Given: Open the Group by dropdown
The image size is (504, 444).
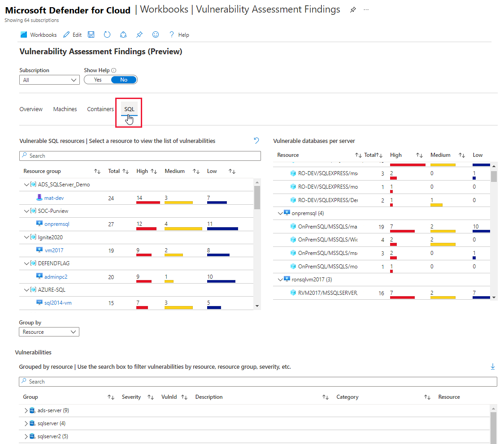Looking at the screenshot, I should pyautogui.click(x=49, y=332).
